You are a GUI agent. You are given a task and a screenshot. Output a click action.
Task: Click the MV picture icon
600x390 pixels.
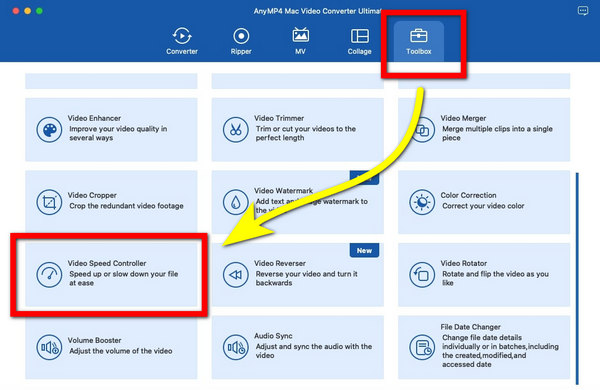[300, 35]
